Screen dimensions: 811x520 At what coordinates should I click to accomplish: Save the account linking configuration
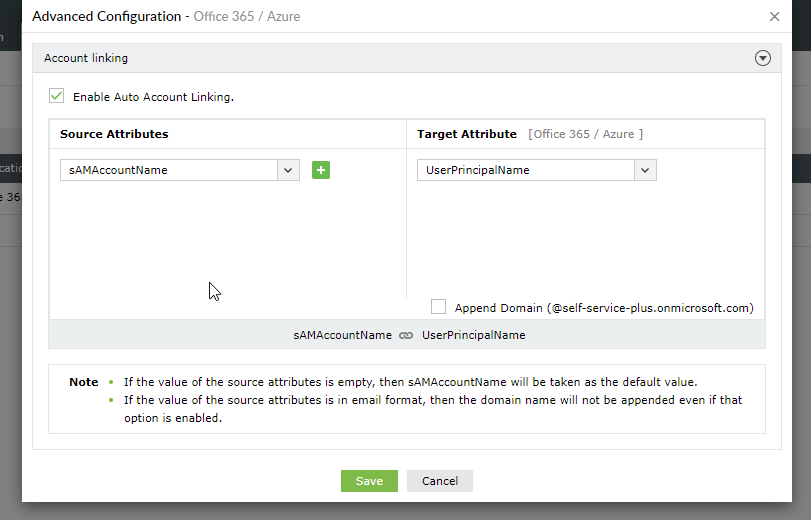[369, 481]
